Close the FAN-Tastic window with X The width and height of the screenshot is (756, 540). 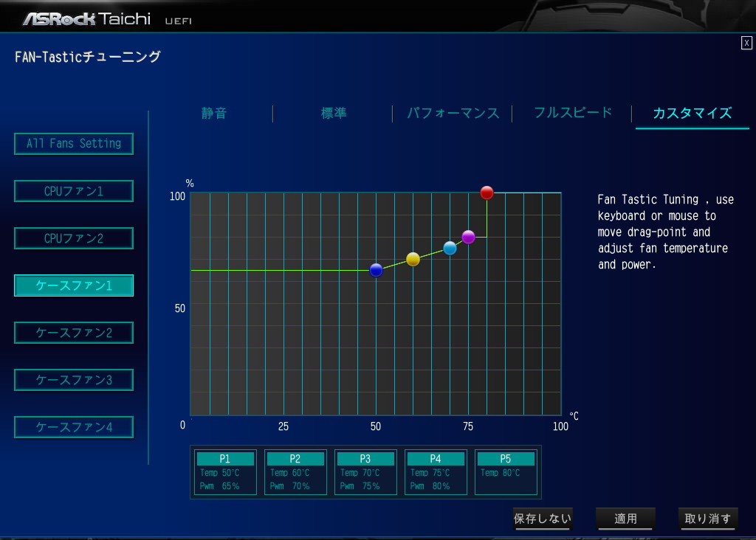tap(746, 43)
